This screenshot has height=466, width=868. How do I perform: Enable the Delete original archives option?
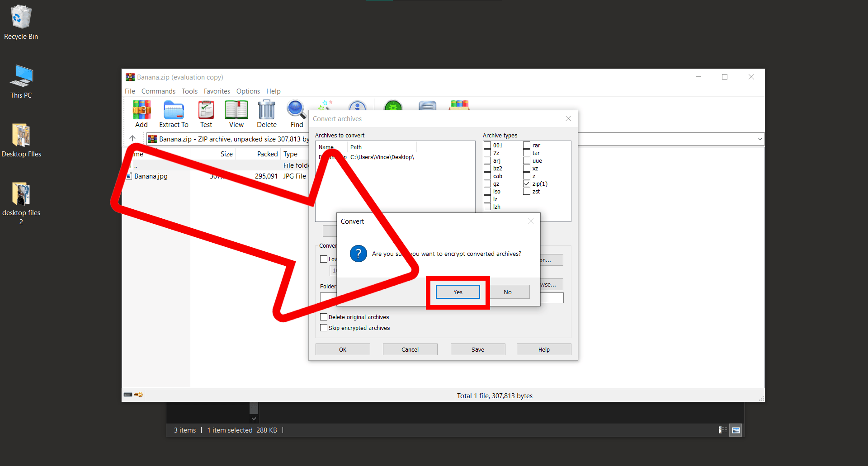(x=324, y=316)
